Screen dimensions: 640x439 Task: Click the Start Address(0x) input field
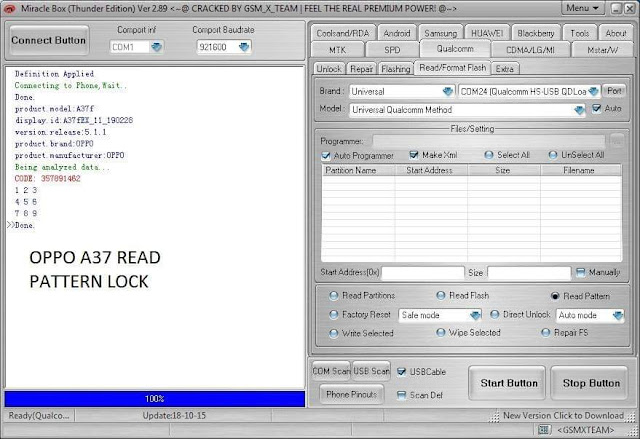(422, 273)
